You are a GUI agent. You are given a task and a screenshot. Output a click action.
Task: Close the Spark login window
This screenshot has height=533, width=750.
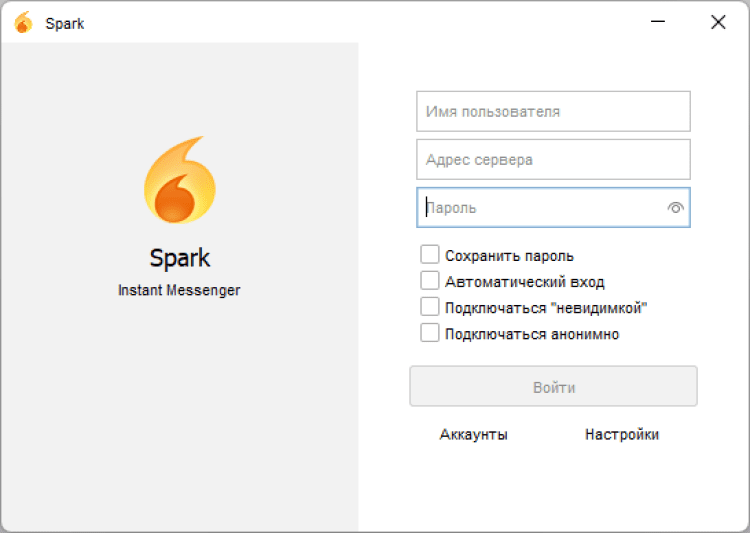[718, 22]
